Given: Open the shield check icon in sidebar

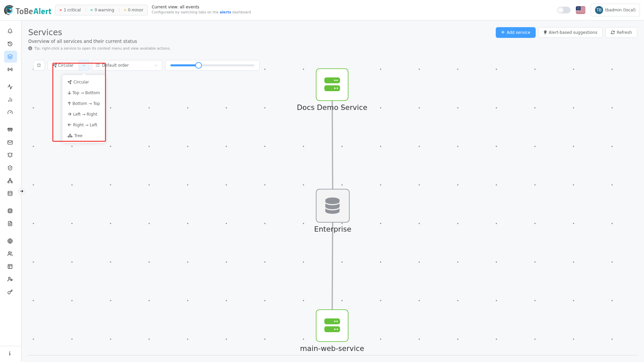Looking at the screenshot, I should coord(10,168).
